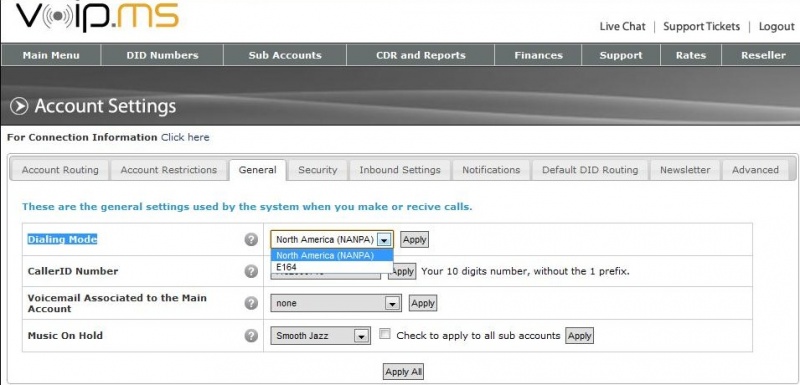Switch to Account Restrictions tab
Viewport: 800px width, 385px height.
click(x=169, y=170)
